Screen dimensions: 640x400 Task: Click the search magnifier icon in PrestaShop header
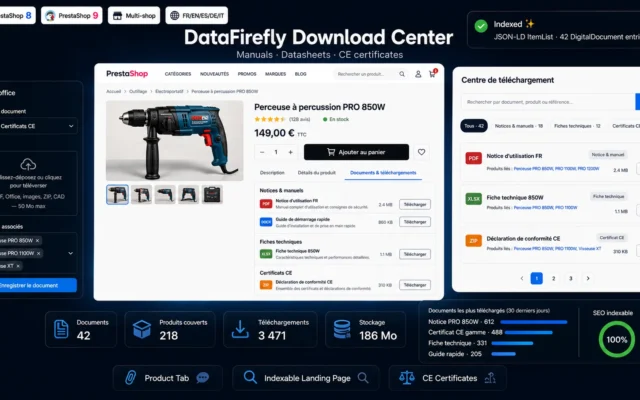coord(402,74)
